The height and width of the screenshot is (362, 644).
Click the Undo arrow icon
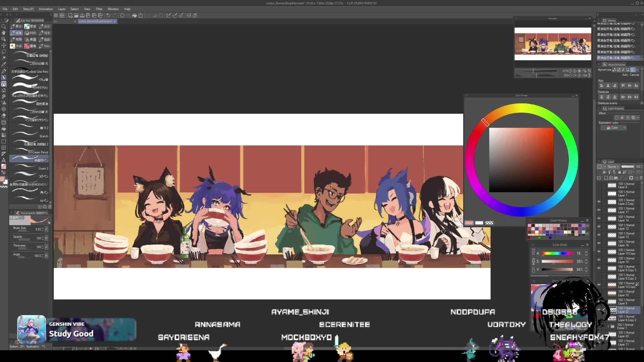coord(108,15)
